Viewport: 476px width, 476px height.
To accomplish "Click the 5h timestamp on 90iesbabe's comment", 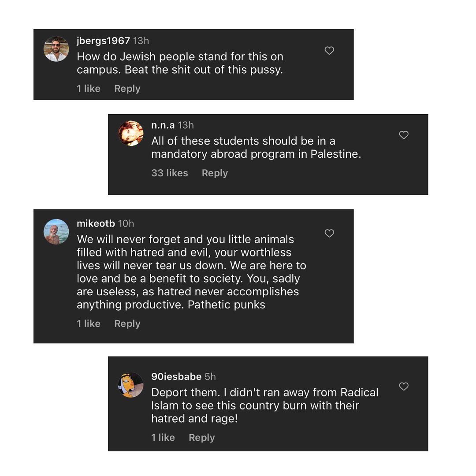I will (210, 377).
